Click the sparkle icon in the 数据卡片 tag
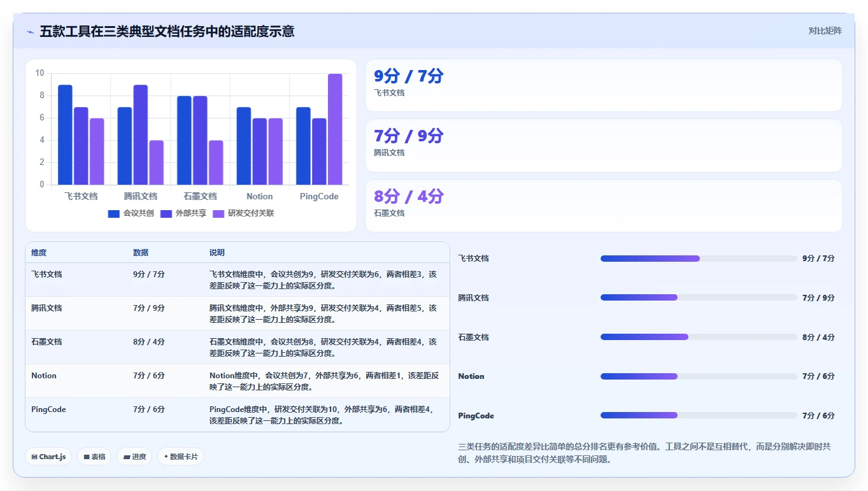 (166, 457)
